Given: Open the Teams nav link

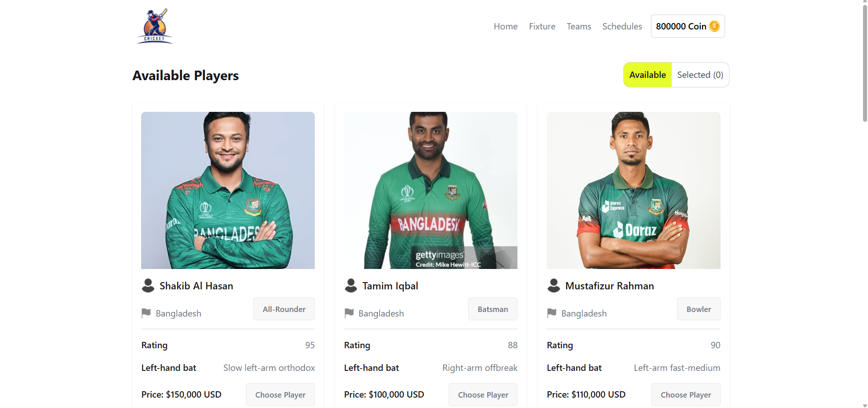Looking at the screenshot, I should pos(579,26).
